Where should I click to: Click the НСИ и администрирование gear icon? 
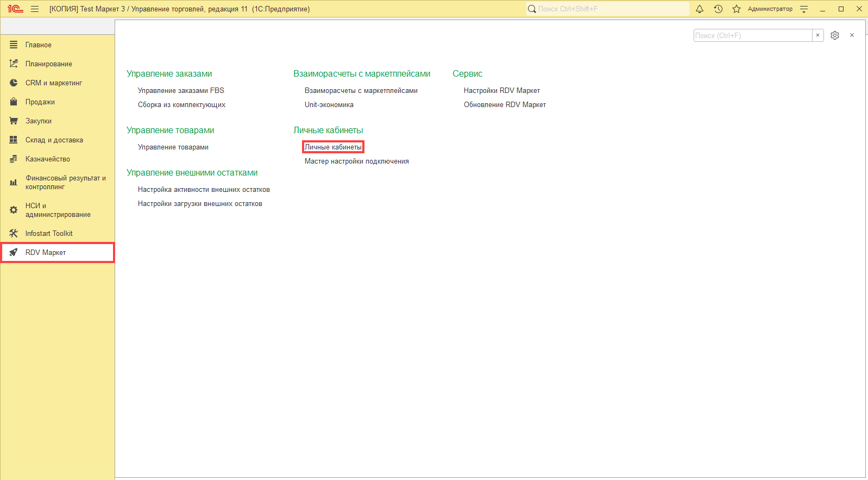click(x=14, y=210)
